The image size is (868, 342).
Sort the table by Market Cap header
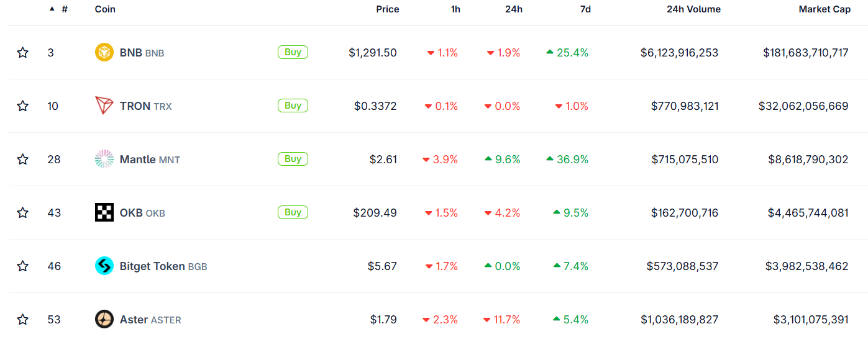tap(825, 9)
